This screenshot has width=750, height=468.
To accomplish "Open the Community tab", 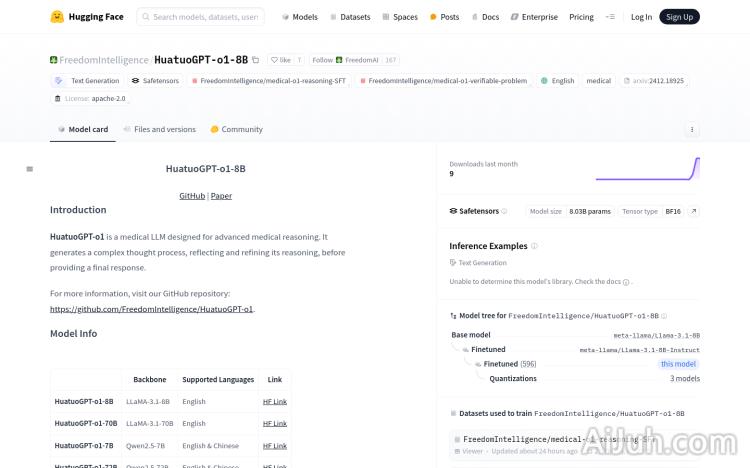I will tap(236, 129).
